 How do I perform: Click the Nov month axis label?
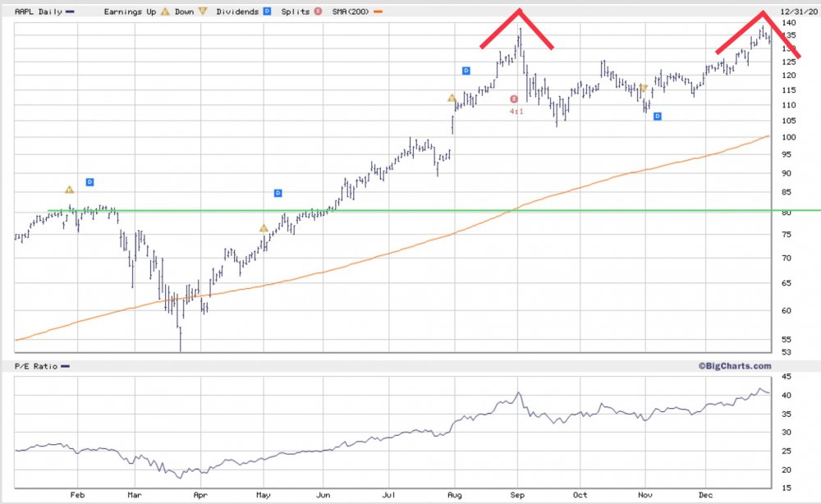pos(645,495)
